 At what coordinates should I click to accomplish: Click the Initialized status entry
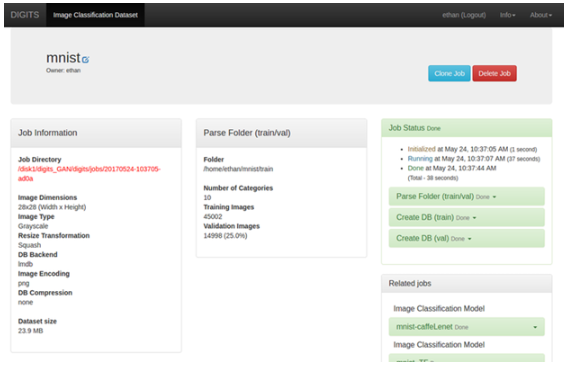(x=472, y=149)
